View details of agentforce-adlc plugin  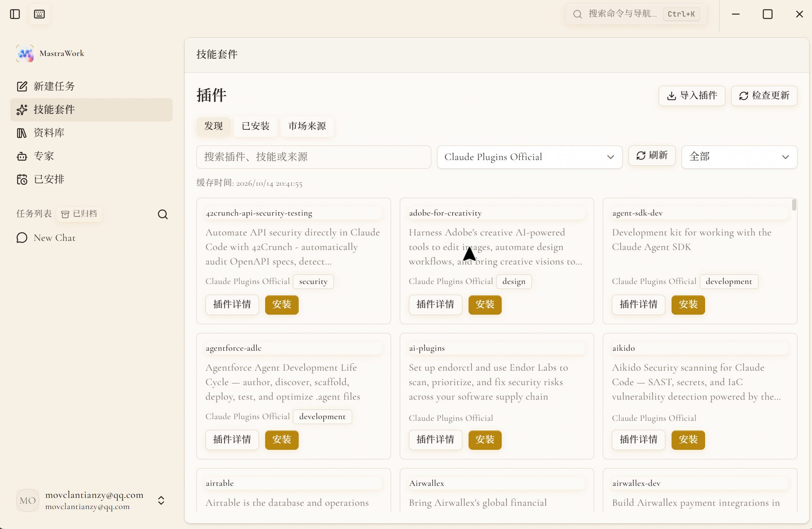(x=232, y=440)
